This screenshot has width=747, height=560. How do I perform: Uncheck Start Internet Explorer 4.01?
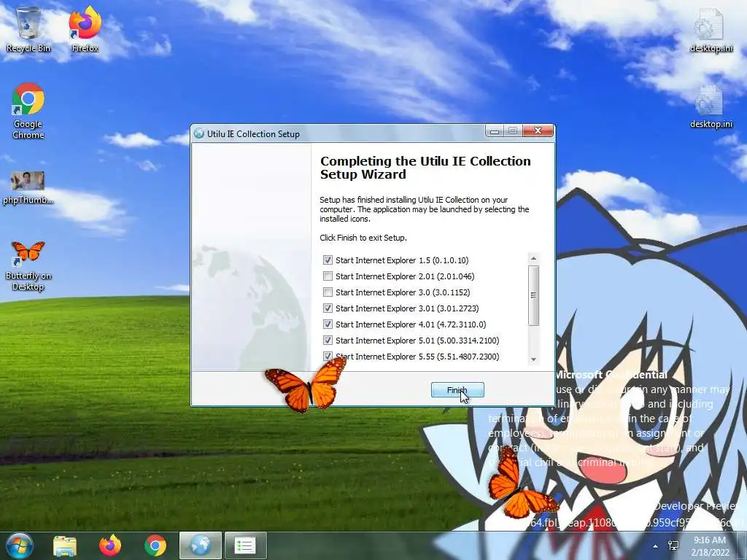pyautogui.click(x=328, y=324)
